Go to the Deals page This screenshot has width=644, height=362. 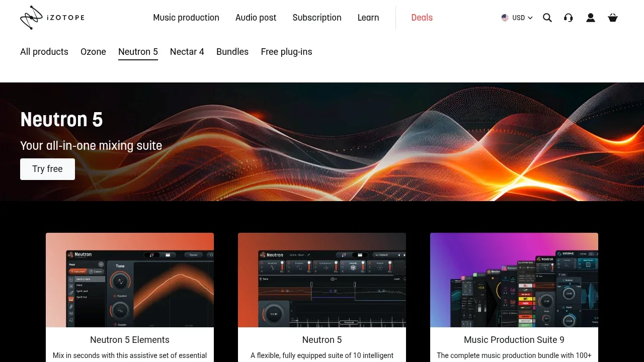(x=422, y=18)
